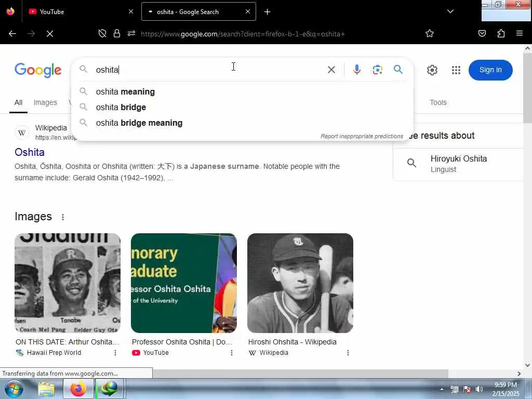Close the oshita Google Search tab
Screen dimensions: 532x399
[x=248, y=11]
